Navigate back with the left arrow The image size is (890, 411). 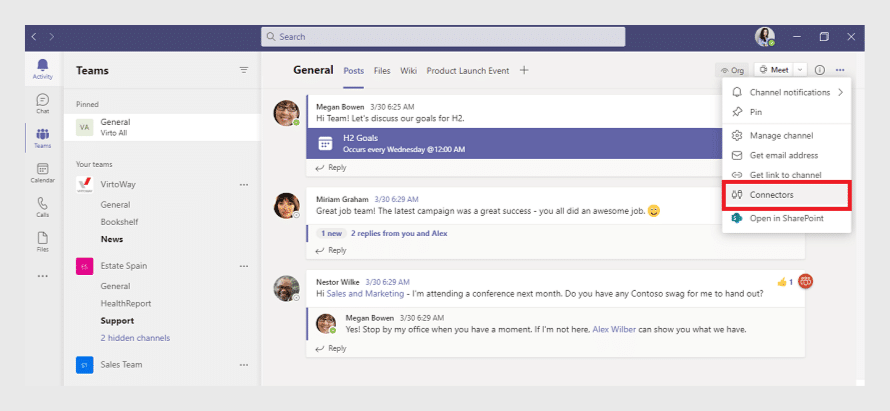coord(34,37)
